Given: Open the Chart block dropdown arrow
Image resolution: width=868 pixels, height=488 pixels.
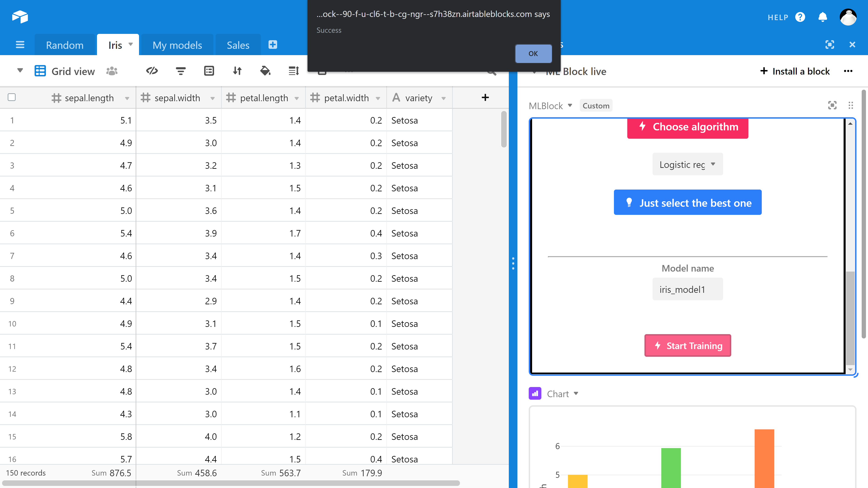Looking at the screenshot, I should tap(576, 393).
